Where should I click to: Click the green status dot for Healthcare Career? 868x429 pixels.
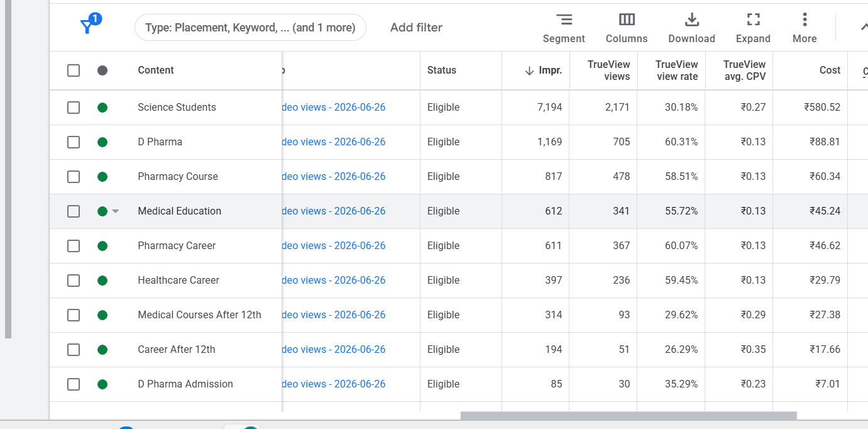click(102, 281)
